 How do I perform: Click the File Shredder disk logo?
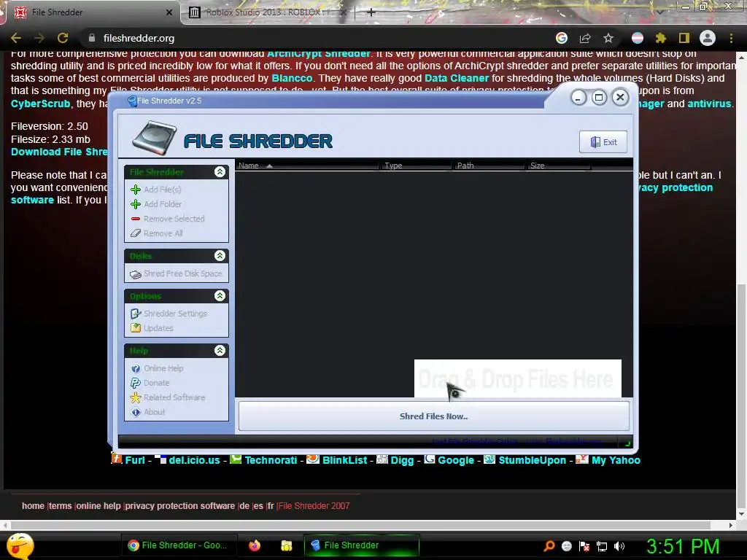pyautogui.click(x=155, y=138)
